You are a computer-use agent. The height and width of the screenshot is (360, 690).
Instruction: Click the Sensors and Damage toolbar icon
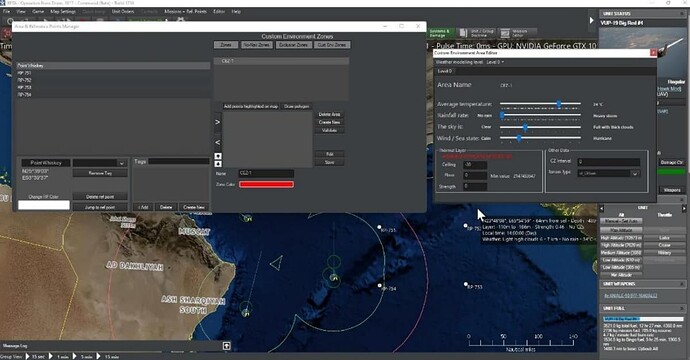point(440,33)
